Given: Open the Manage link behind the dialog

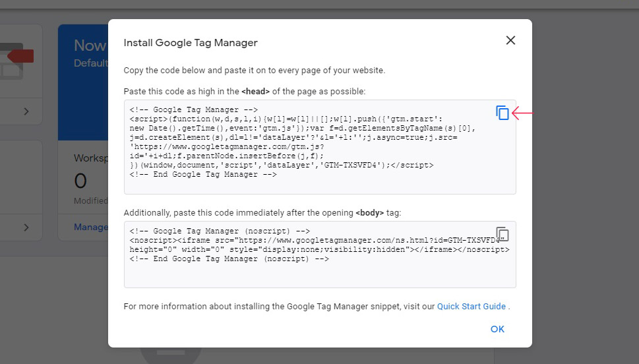Looking at the screenshot, I should point(91,227).
